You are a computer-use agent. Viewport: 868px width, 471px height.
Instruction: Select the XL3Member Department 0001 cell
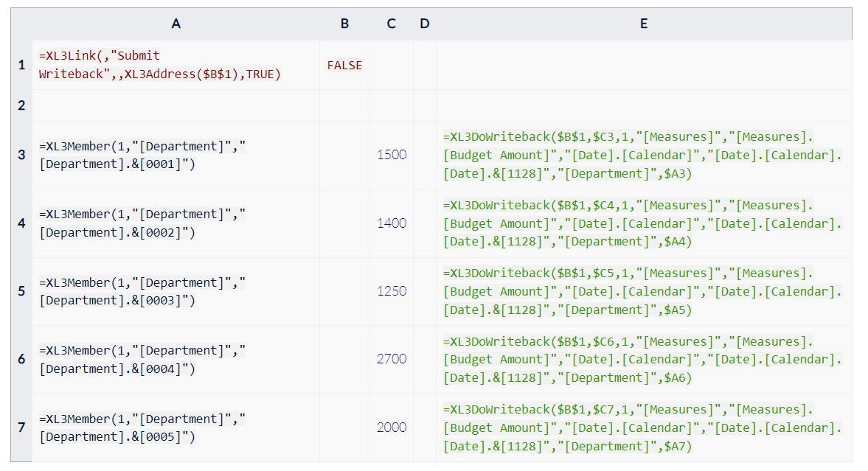pos(176,155)
